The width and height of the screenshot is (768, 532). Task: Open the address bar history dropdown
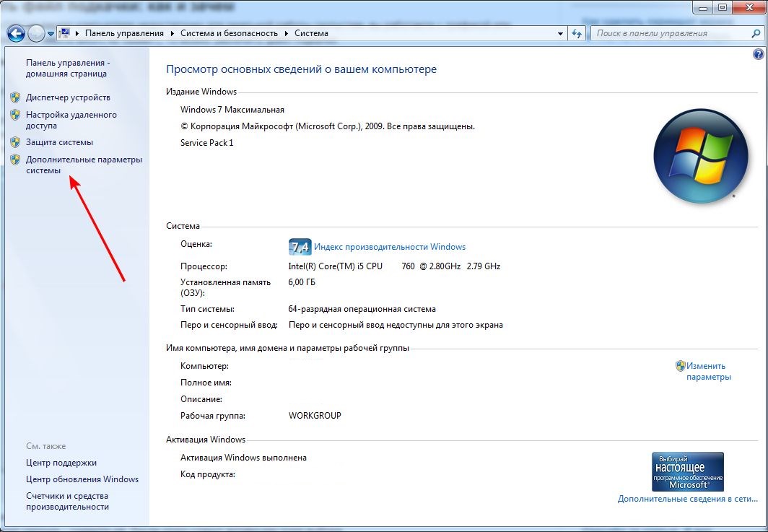click(x=560, y=33)
